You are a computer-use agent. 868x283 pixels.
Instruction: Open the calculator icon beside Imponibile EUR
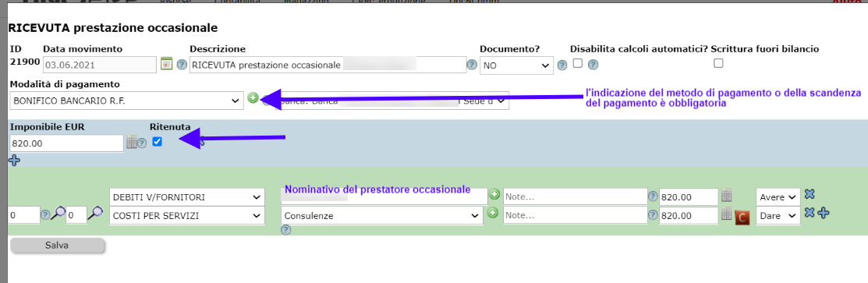[x=131, y=143]
